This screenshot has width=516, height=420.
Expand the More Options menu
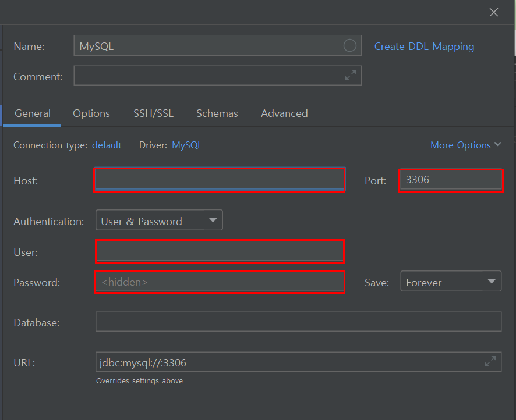coord(466,145)
